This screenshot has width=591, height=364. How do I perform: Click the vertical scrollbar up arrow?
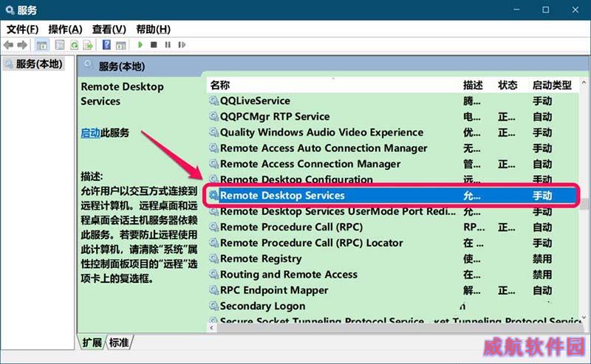pos(584,82)
